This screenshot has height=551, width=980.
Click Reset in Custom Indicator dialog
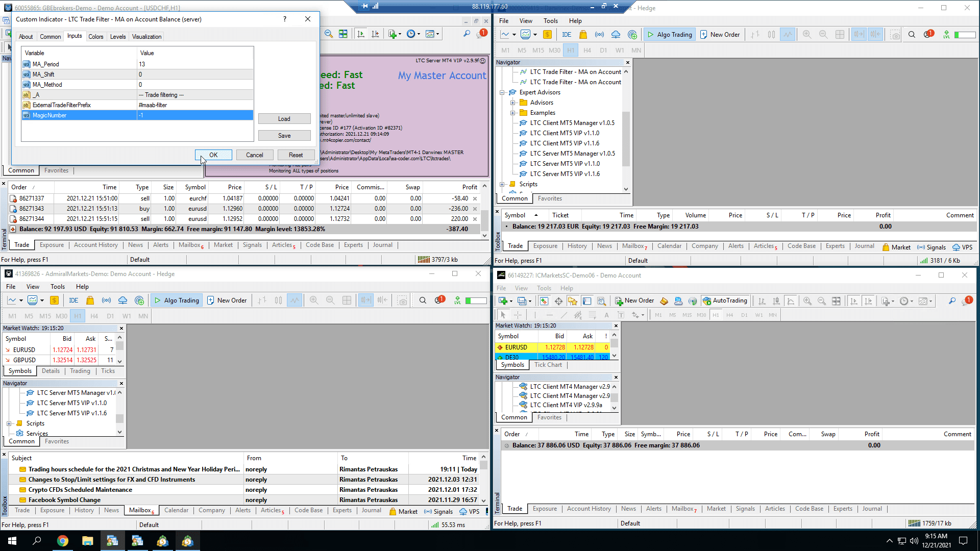click(x=296, y=155)
